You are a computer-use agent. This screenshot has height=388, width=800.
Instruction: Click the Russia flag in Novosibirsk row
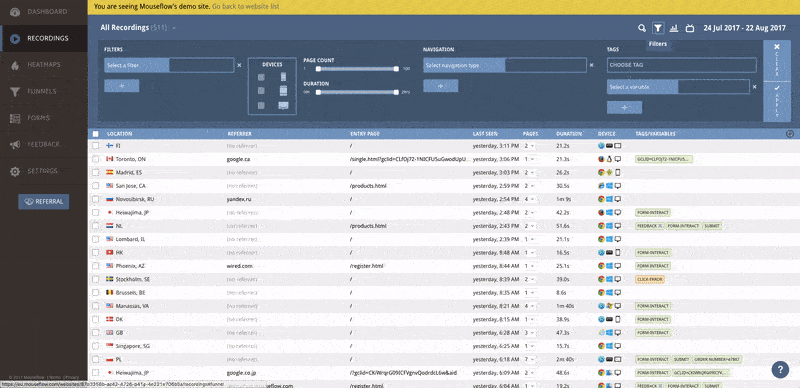tap(109, 199)
